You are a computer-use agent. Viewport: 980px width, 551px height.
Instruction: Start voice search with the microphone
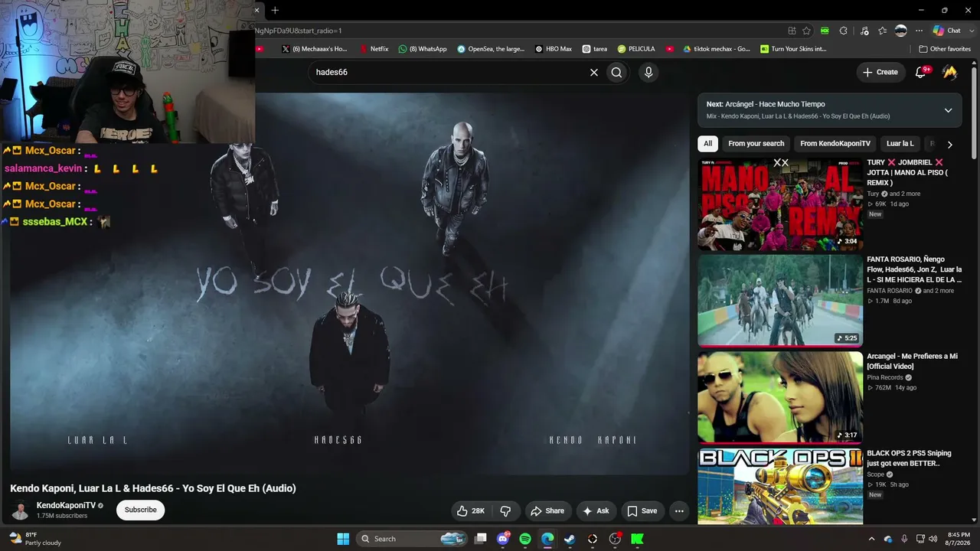click(648, 72)
